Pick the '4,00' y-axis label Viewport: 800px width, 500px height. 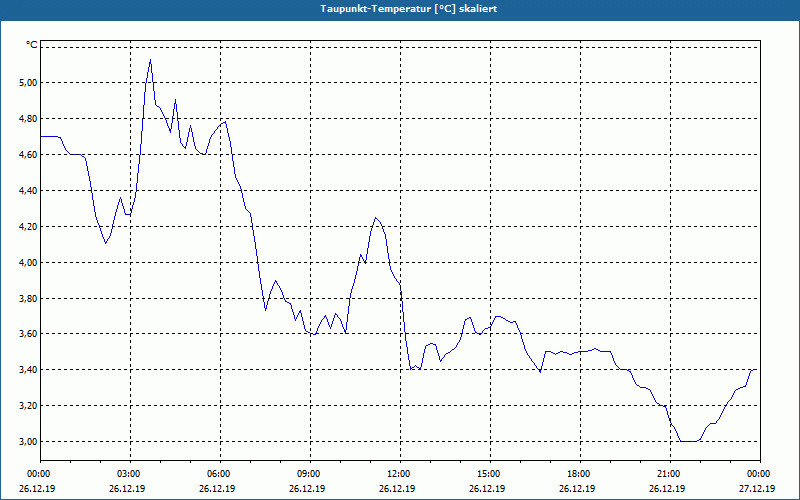(29, 263)
